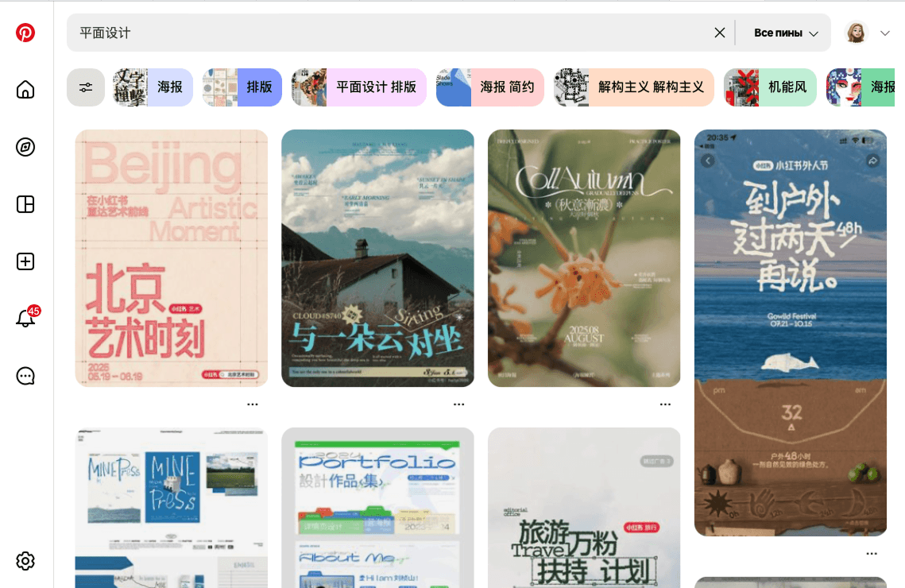Open the filter sliders button
This screenshot has height=588, width=905.
(x=86, y=87)
